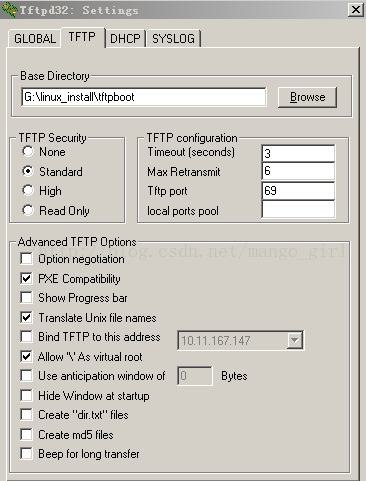Click the anticipation window Bytes field
The image size is (366, 481).
195,376
